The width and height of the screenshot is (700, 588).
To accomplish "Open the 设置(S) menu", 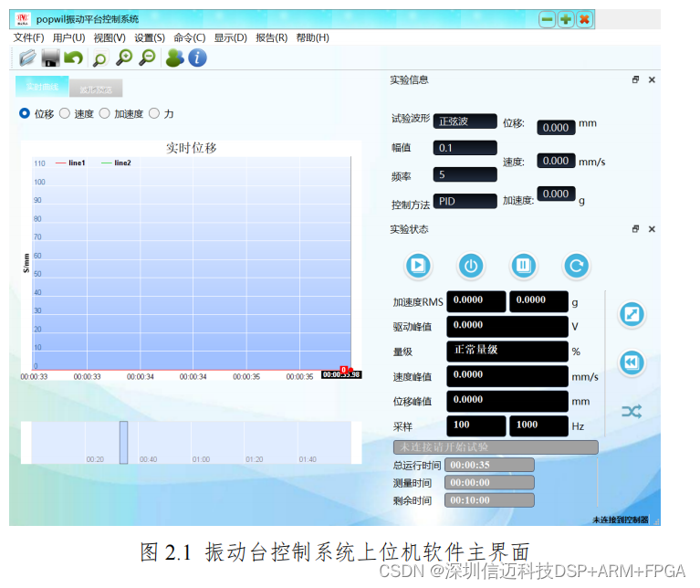I will [x=150, y=37].
